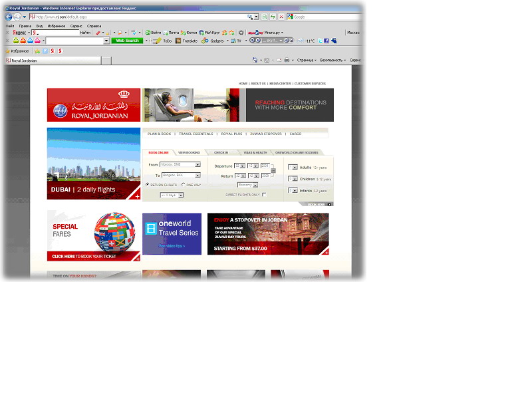Click the CUSTOMER SERVICES top link
532x399 pixels.
tap(310, 84)
